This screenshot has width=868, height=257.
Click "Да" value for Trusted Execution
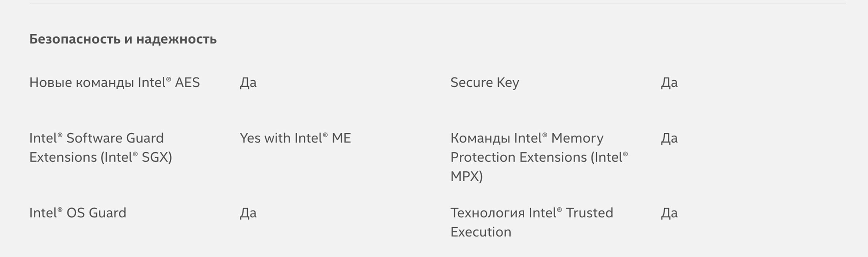click(669, 213)
